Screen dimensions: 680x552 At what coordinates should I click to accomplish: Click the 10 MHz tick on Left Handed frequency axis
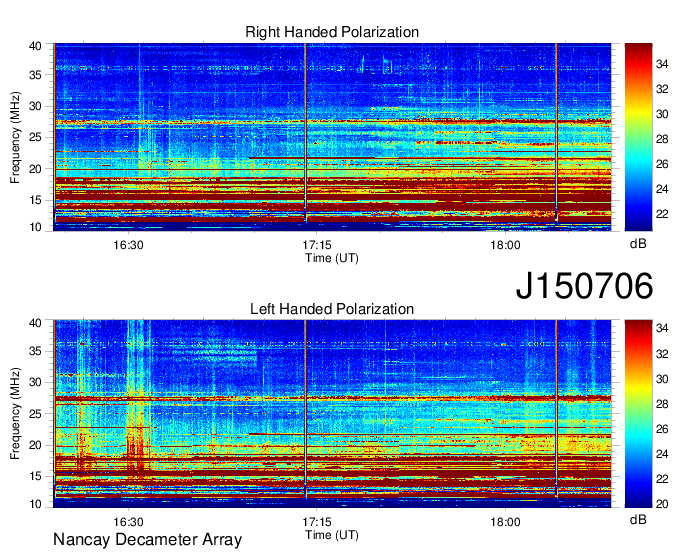(x=35, y=504)
